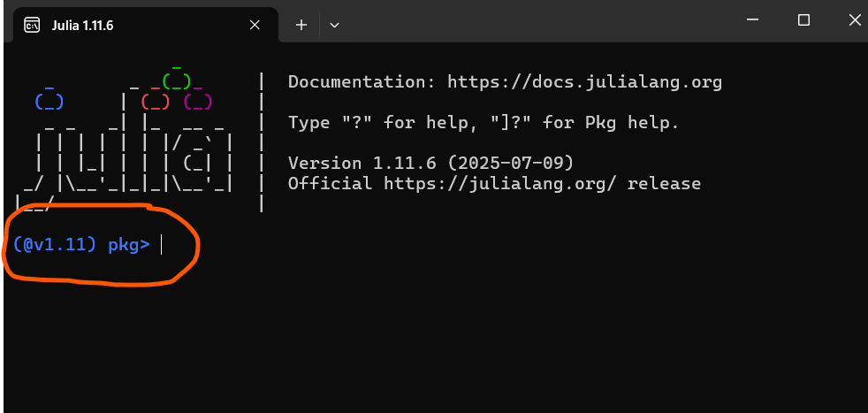Click the blue dot in the Julia logo
Screen dimensions: 868x413
point(49,102)
